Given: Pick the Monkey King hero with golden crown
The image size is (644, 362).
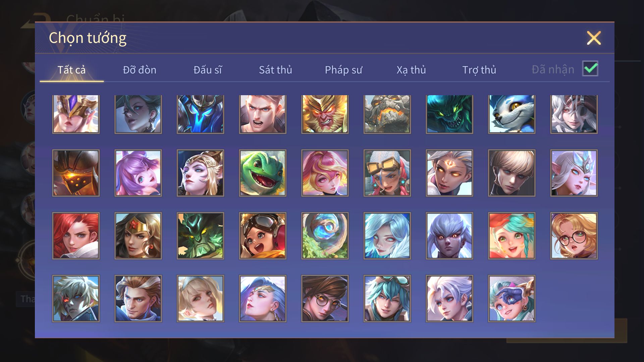Looking at the screenshot, I should tap(325, 114).
